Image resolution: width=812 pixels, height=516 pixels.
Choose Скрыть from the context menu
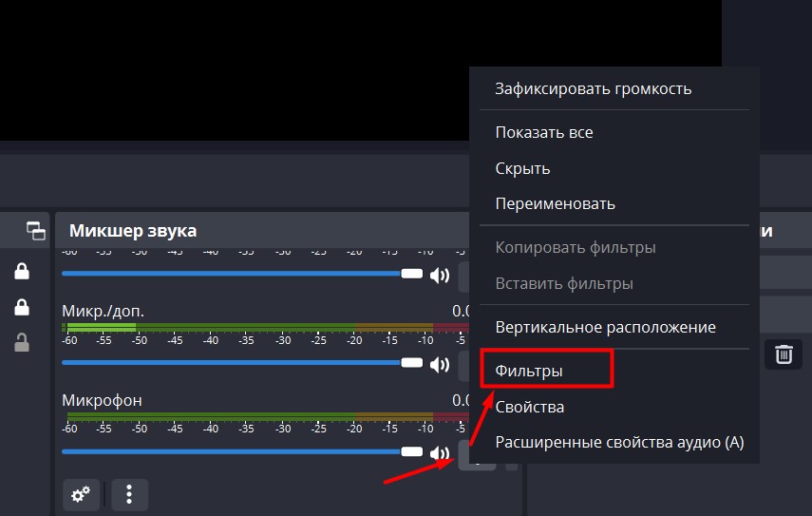[x=522, y=168]
